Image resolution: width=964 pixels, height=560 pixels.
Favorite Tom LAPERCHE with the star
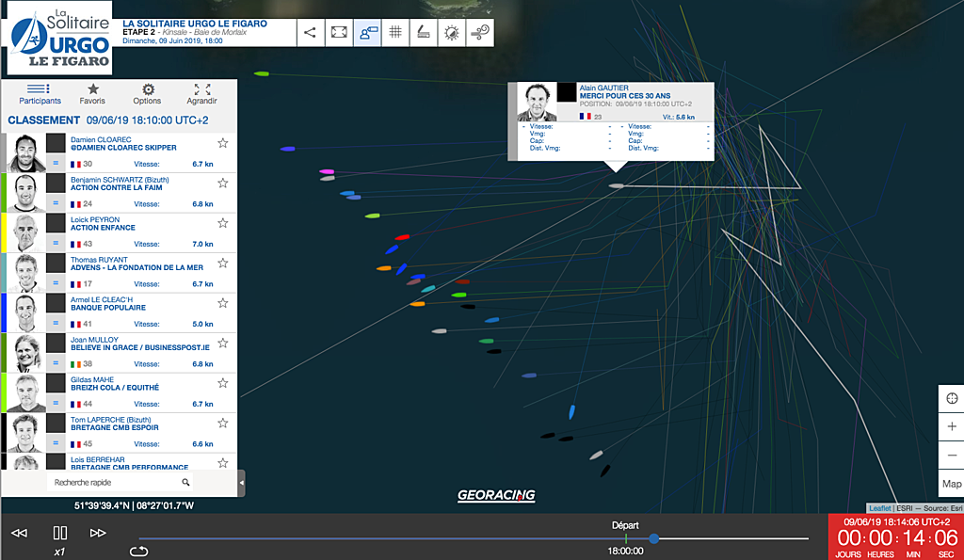[x=222, y=423]
